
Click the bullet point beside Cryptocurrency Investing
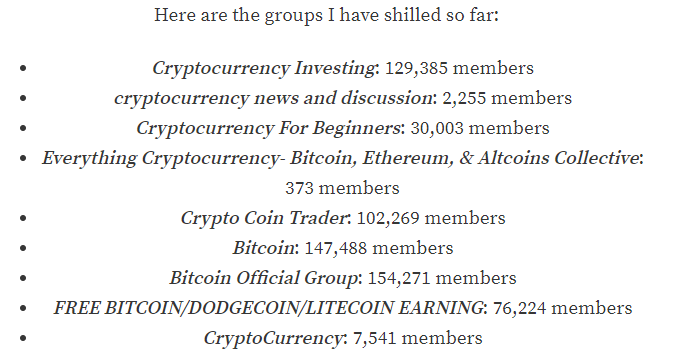(23, 68)
